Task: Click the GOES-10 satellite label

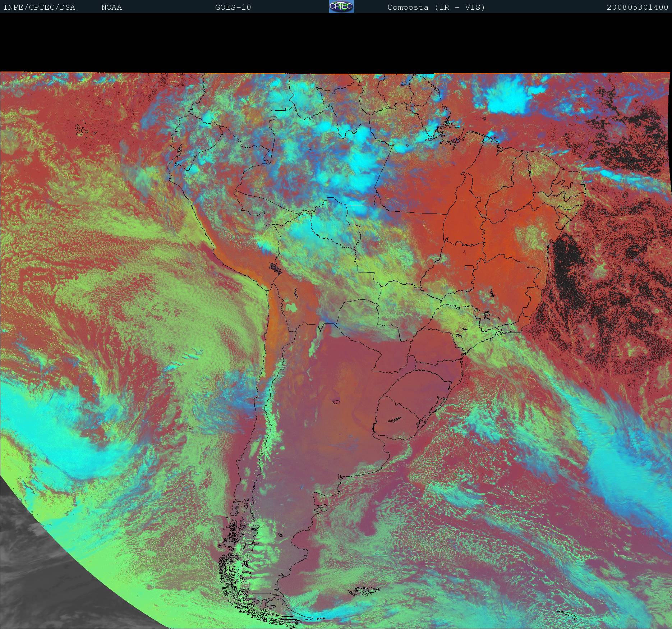Action: click(x=233, y=7)
